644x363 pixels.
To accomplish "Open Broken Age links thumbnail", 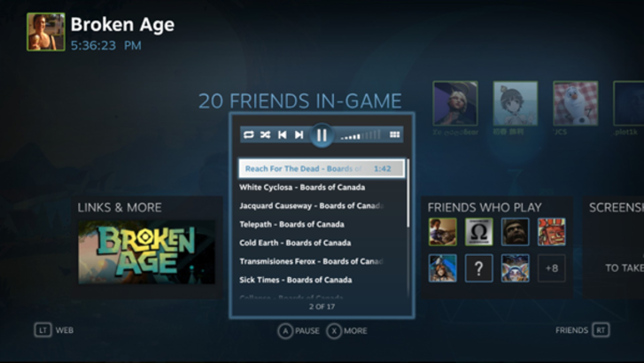I will [x=147, y=252].
